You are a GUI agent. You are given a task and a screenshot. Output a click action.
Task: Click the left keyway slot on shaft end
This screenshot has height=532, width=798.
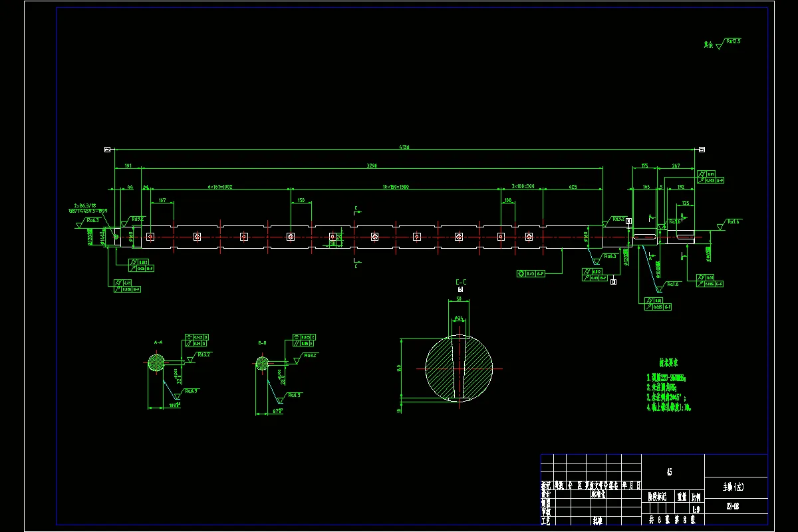click(644, 236)
